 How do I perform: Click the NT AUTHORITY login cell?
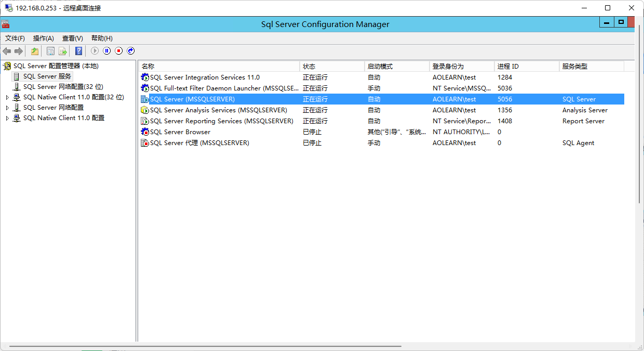[x=461, y=132]
